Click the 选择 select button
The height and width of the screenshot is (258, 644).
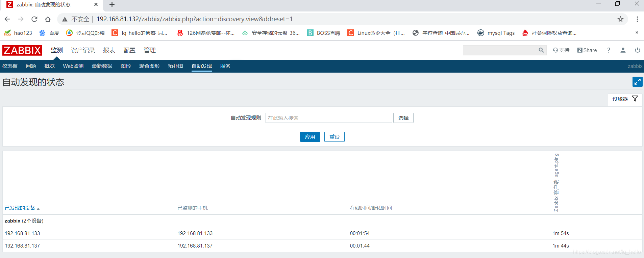pyautogui.click(x=403, y=118)
